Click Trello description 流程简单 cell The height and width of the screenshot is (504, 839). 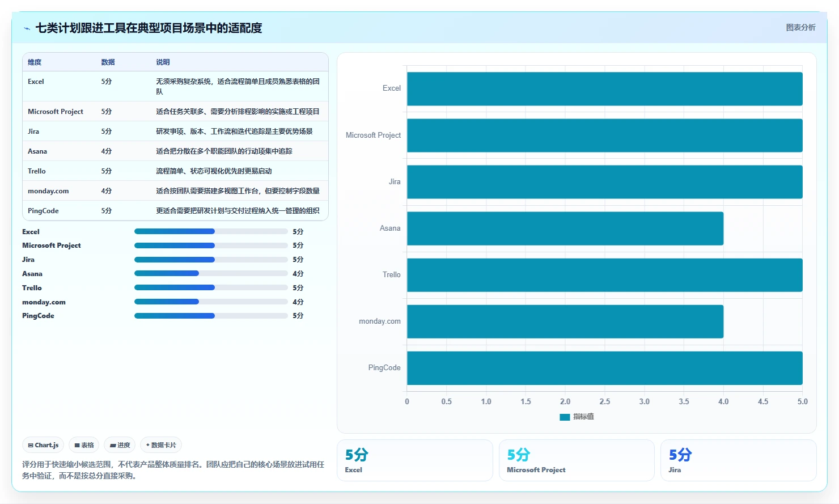tap(214, 171)
